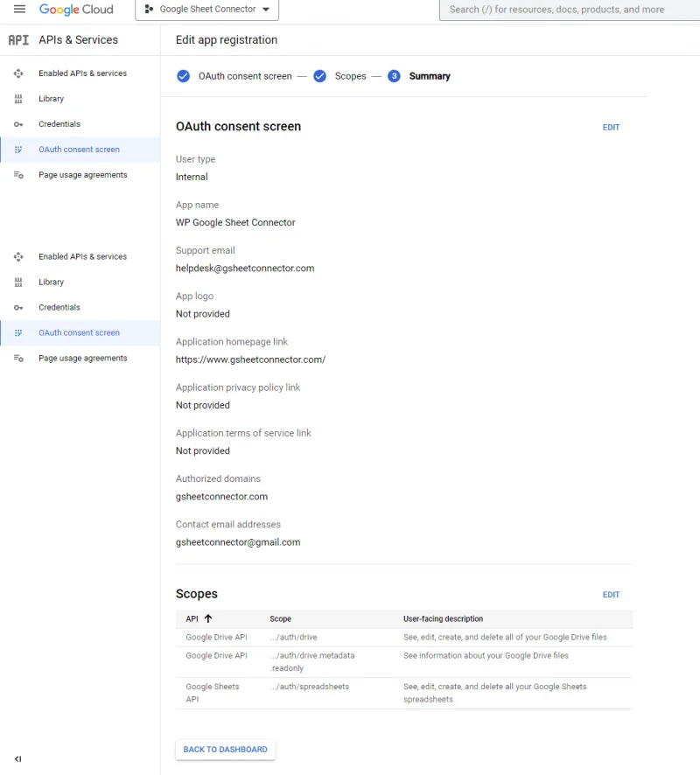The height and width of the screenshot is (775, 700).
Task: Click the .../auth/drive scope cell
Action: coord(294,637)
